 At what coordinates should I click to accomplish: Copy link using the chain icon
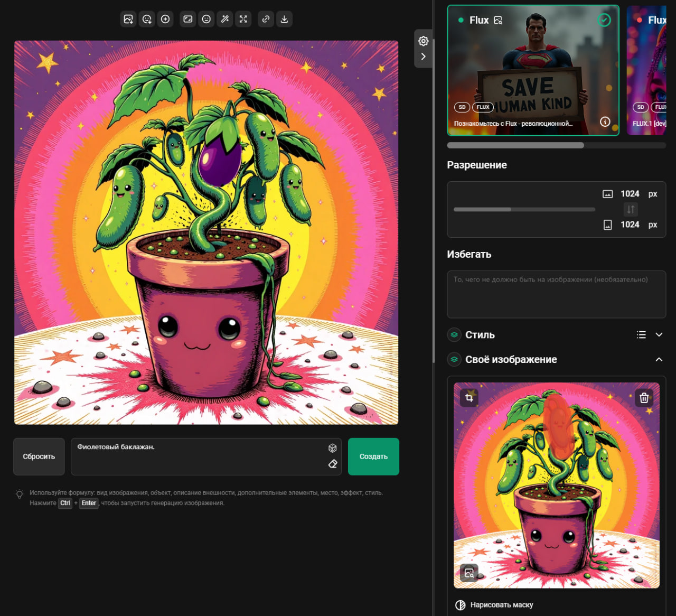(x=266, y=19)
